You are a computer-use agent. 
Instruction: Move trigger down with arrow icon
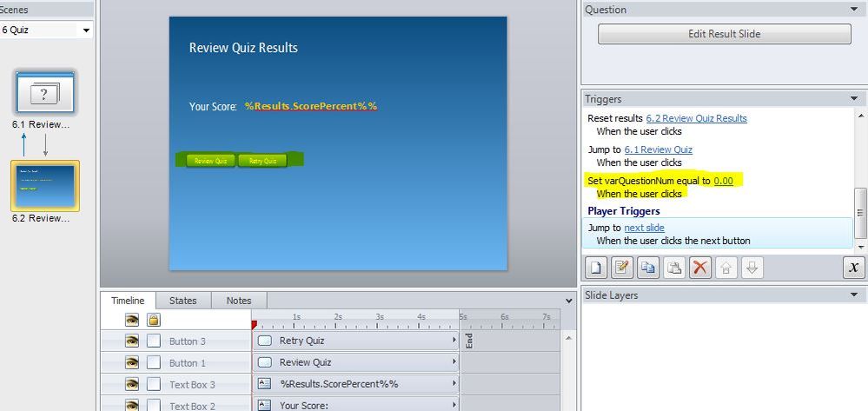pyautogui.click(x=752, y=268)
